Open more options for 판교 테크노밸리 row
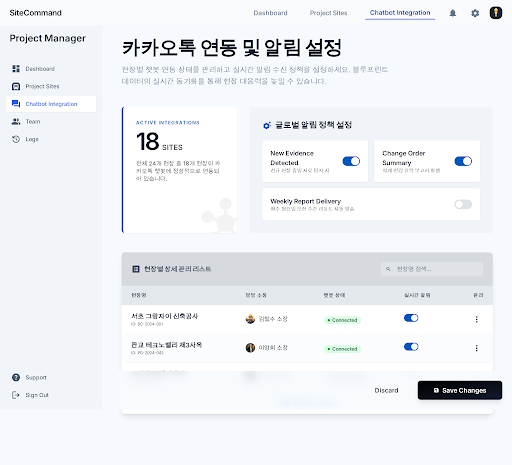Screen dimensions: 512x465 476,348
